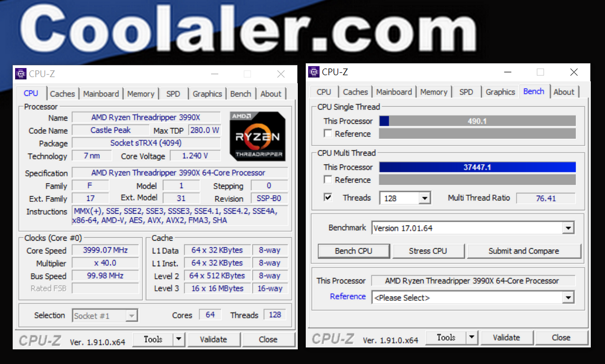Viewport: 605px width, 364px height.
Task: Expand Tools dropdown arrow in left window
Action: (179, 339)
